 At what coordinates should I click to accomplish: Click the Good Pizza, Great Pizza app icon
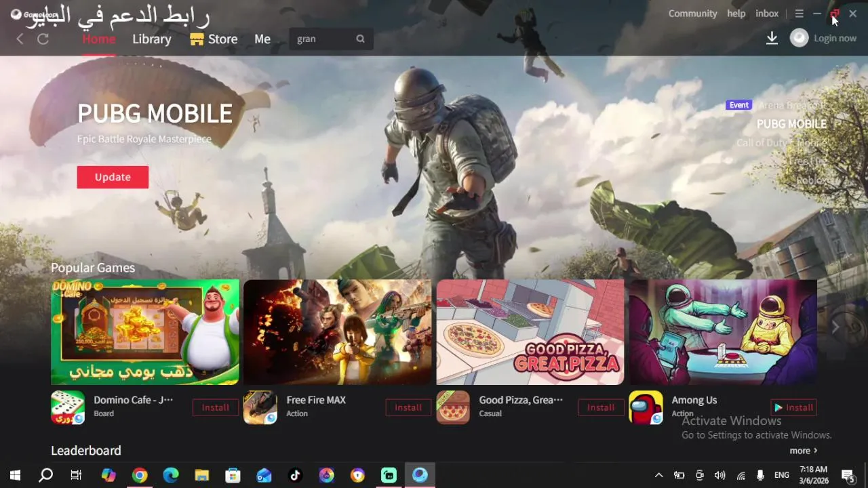click(x=453, y=407)
